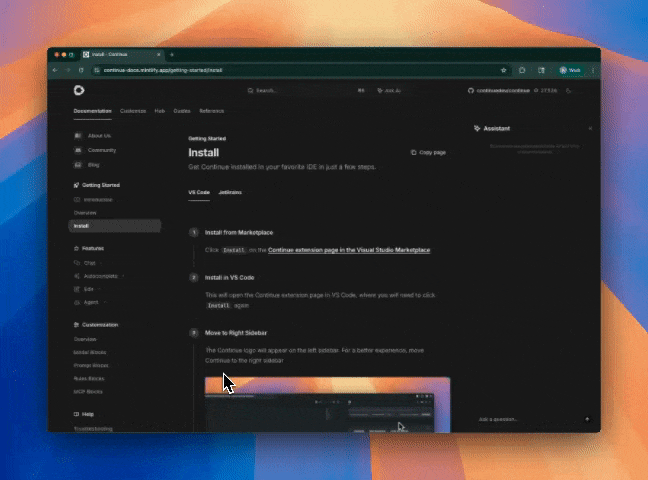Click the Help book icon in sidebar
Image resolution: width=648 pixels, height=480 pixels.
click(x=76, y=414)
